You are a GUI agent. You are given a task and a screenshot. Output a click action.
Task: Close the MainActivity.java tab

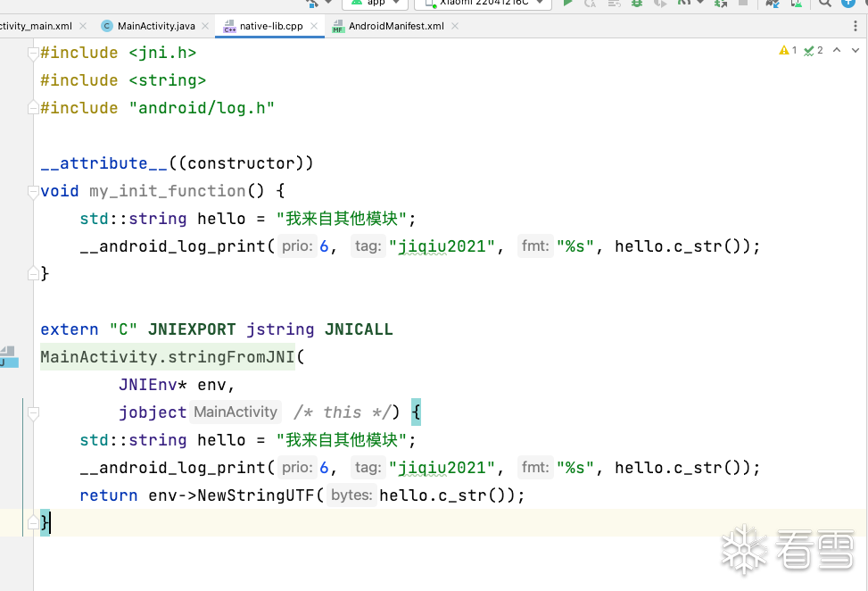(x=205, y=26)
